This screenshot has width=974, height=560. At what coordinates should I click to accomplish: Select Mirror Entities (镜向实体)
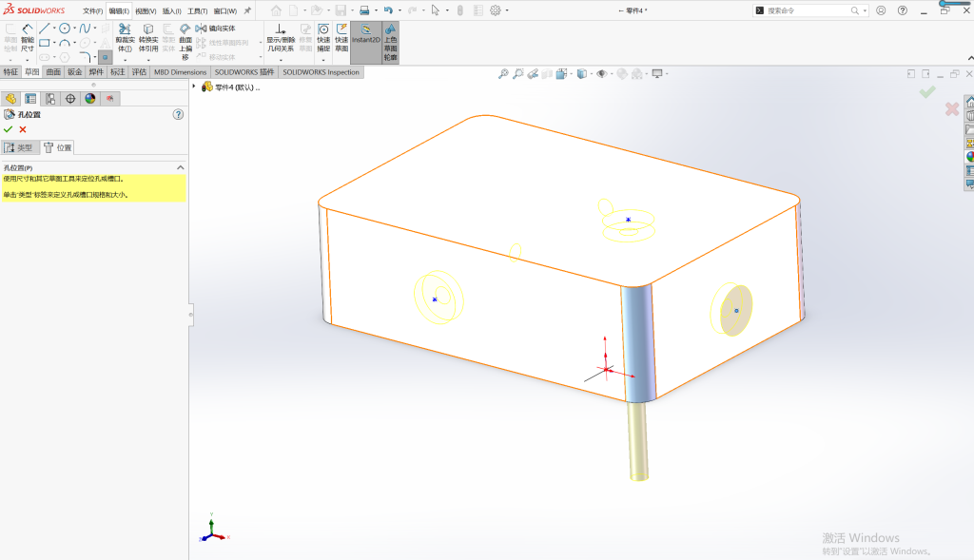216,29
